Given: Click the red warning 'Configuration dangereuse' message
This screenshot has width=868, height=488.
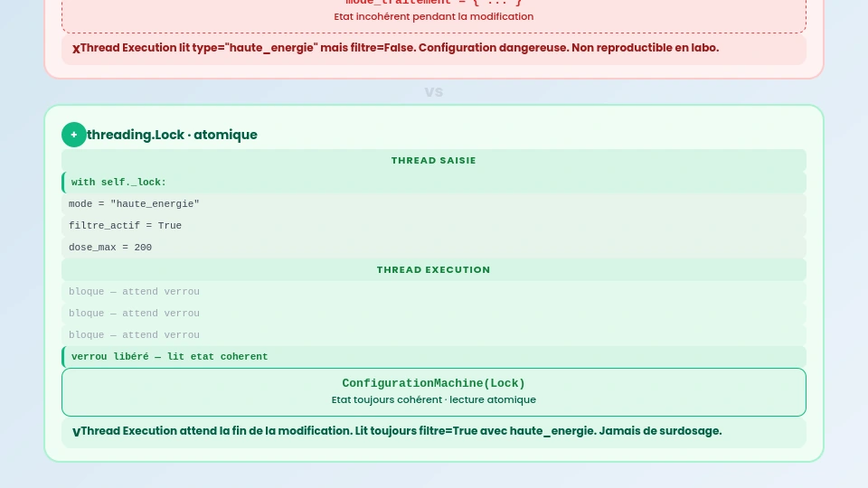Looking at the screenshot, I should click(x=433, y=48).
